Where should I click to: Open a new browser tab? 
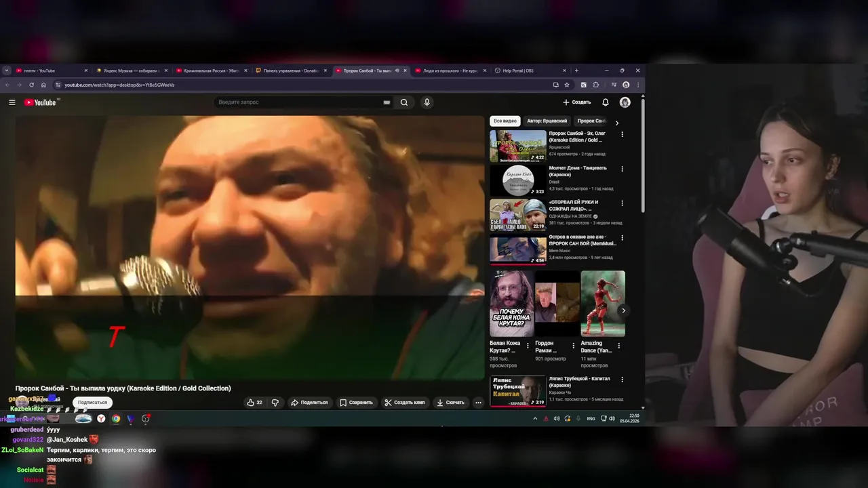576,70
